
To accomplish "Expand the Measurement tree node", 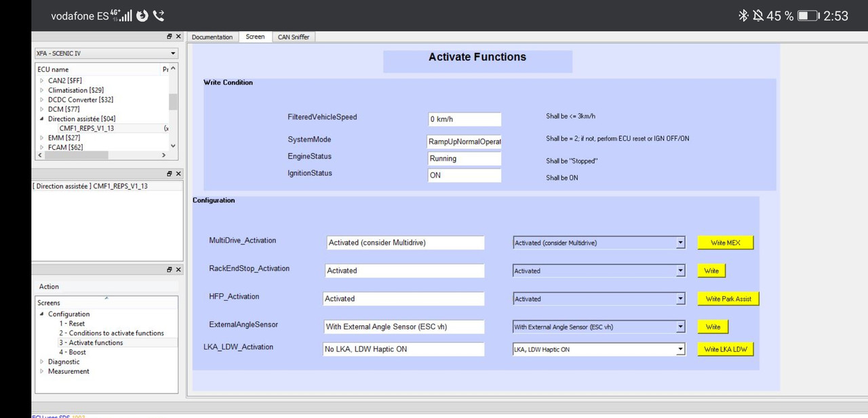I will tap(42, 371).
